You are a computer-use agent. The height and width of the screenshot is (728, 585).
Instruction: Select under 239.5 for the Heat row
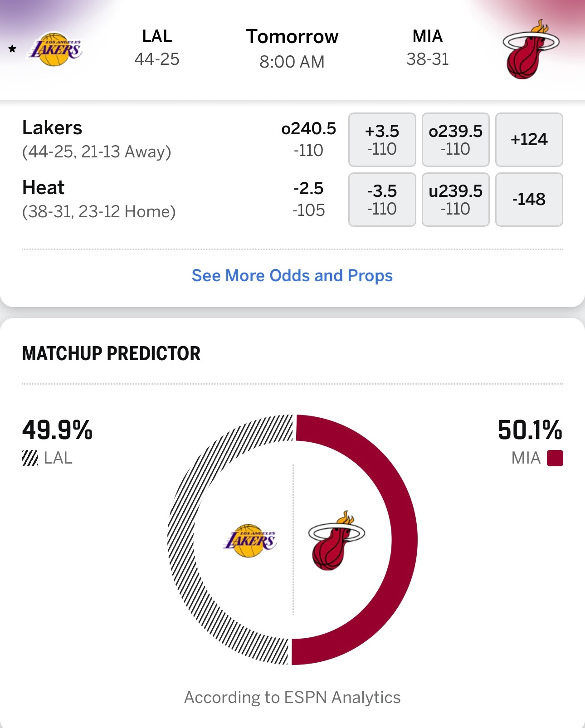(455, 200)
